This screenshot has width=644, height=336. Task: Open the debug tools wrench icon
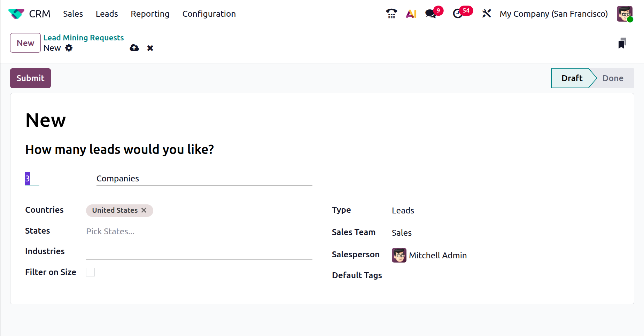(486, 14)
